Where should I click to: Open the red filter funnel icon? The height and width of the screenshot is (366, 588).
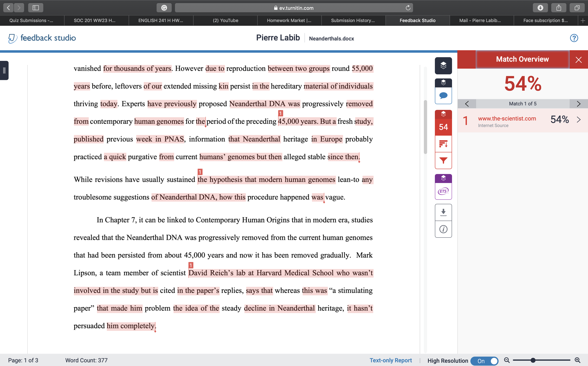[443, 161]
